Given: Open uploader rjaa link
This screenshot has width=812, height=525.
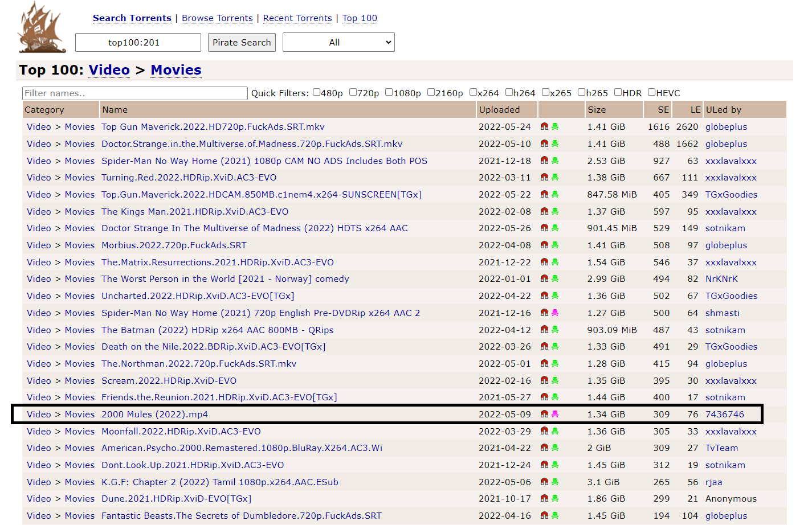Looking at the screenshot, I should (713, 482).
